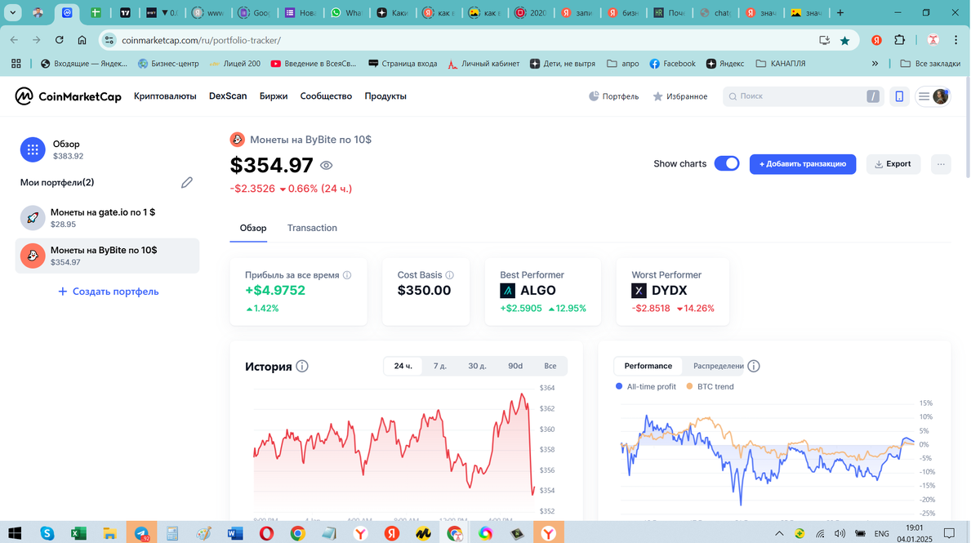Viewport: 980px width, 543px height.
Task: Open the ENG language indicator
Action: 881,534
